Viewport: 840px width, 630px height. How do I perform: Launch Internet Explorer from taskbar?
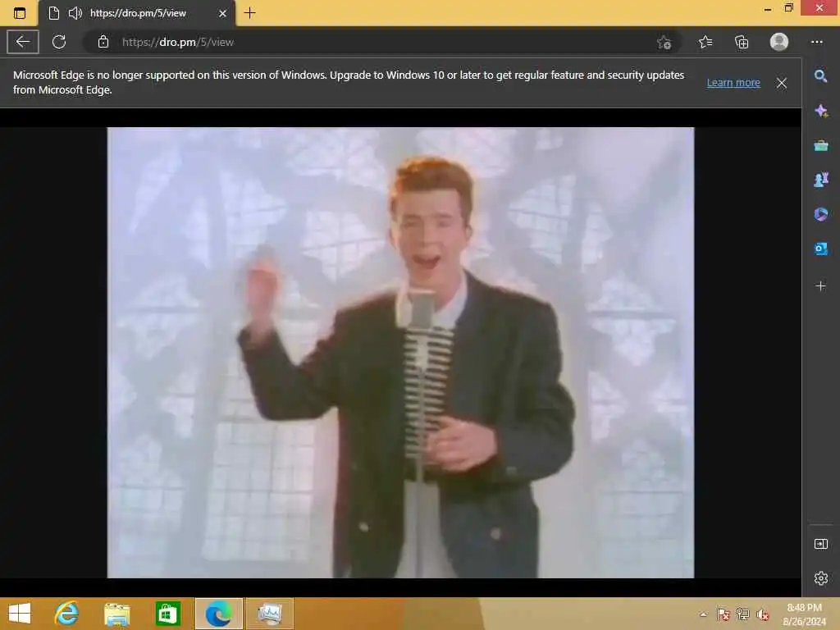pos(67,614)
